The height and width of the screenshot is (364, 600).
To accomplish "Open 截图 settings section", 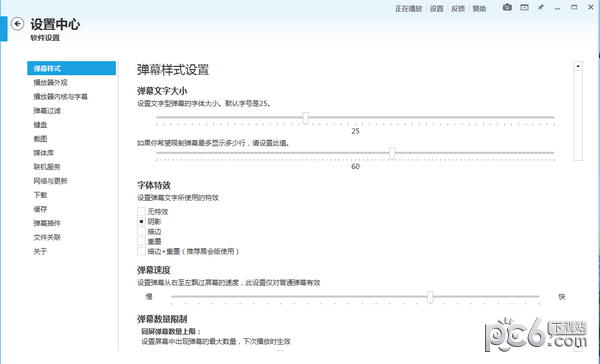I will pos(40,139).
